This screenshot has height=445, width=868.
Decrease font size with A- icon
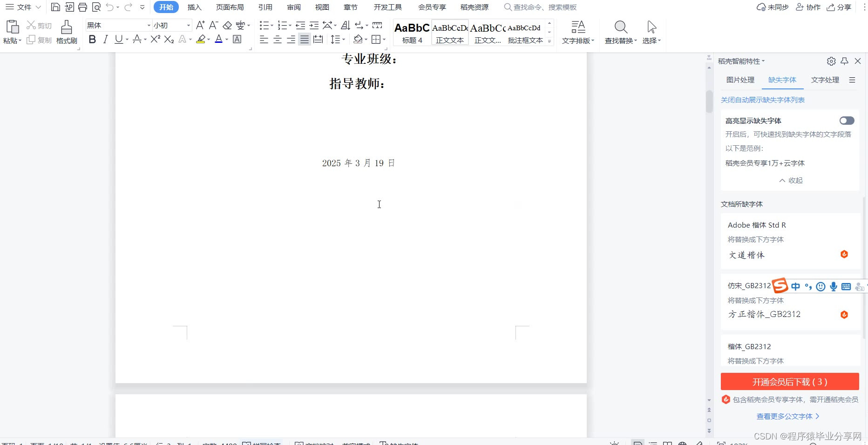click(x=213, y=25)
